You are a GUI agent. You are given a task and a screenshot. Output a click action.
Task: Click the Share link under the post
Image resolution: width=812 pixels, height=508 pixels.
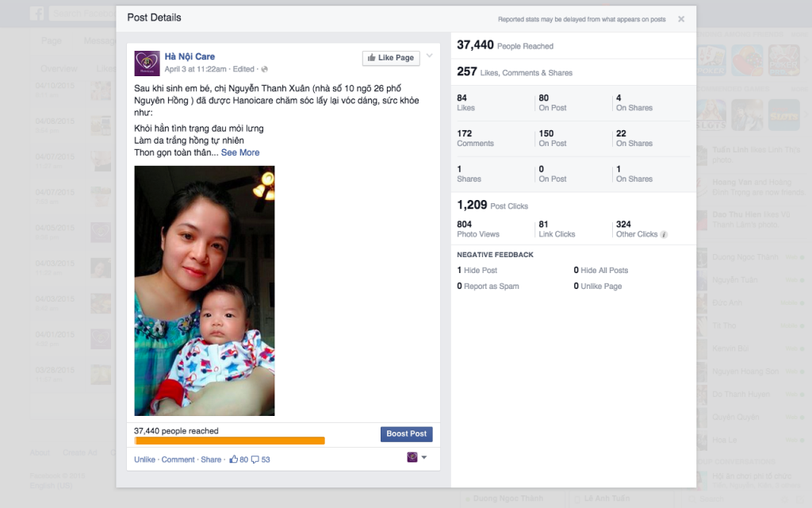point(211,460)
